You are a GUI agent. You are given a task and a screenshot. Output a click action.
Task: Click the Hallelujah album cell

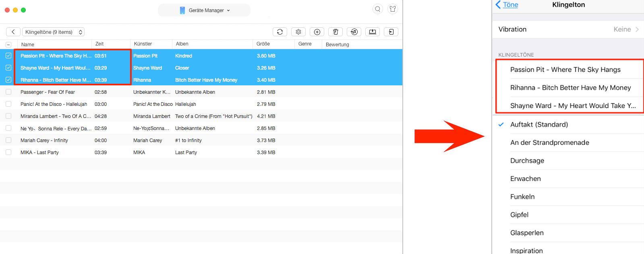pos(186,104)
